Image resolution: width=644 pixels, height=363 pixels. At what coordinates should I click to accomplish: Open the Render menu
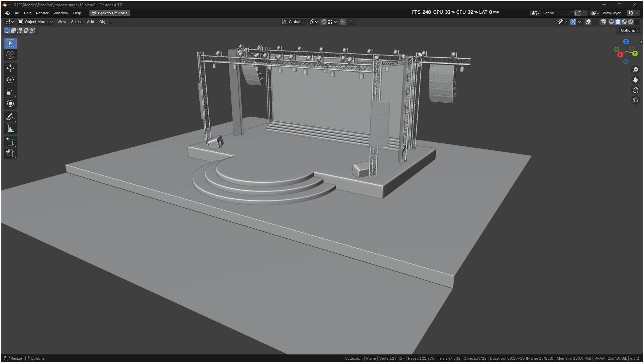point(42,13)
